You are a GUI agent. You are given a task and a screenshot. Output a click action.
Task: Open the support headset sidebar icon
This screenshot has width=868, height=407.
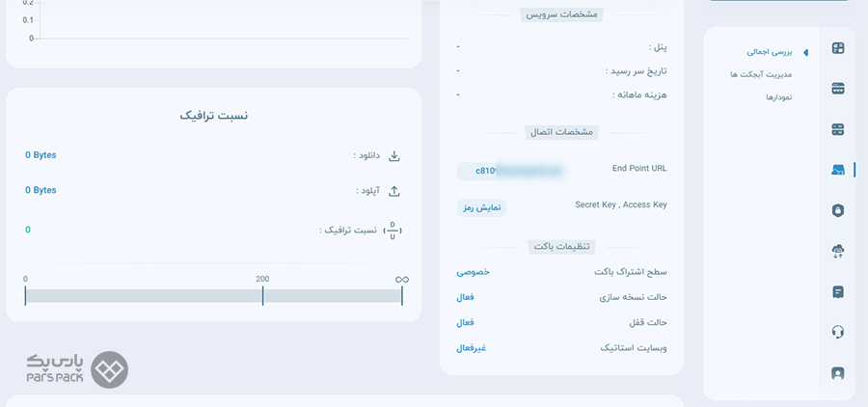[x=838, y=332]
